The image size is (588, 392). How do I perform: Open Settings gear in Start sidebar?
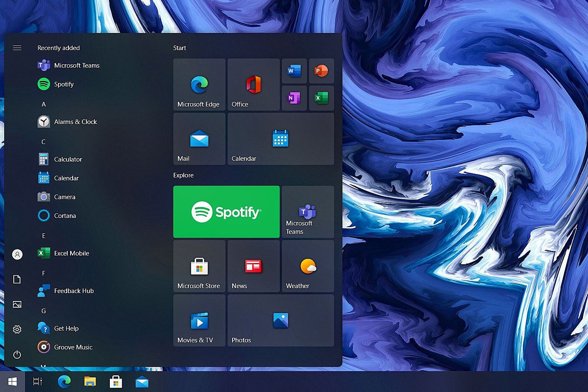(x=17, y=329)
